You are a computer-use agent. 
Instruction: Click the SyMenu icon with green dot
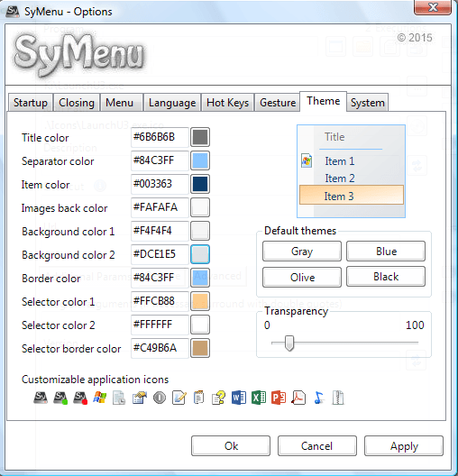coord(60,398)
